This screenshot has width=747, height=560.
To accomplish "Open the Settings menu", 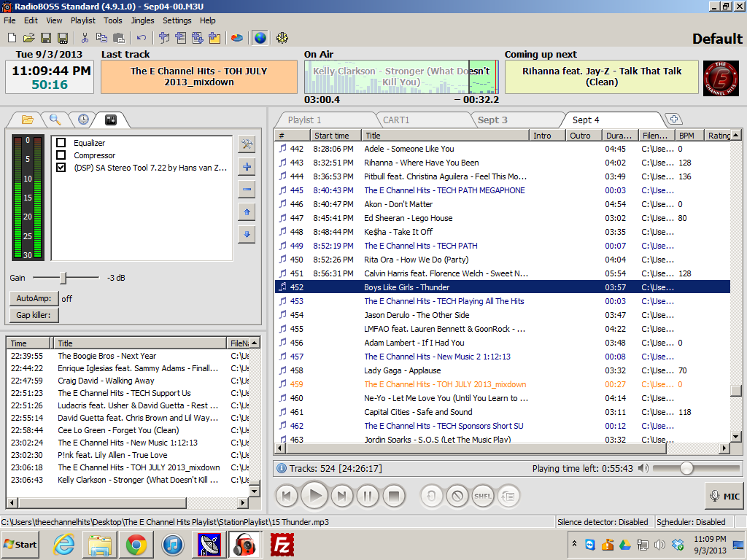I will (x=177, y=20).
